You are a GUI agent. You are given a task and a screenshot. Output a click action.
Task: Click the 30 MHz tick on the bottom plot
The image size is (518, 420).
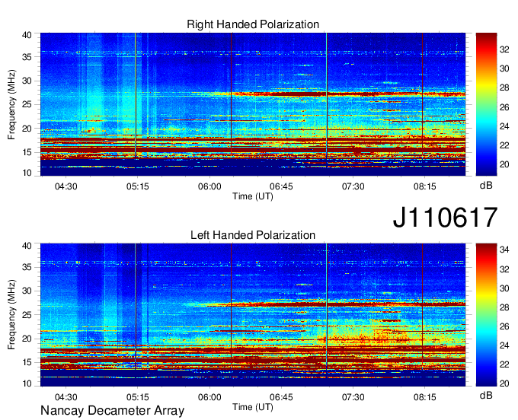click(x=27, y=291)
